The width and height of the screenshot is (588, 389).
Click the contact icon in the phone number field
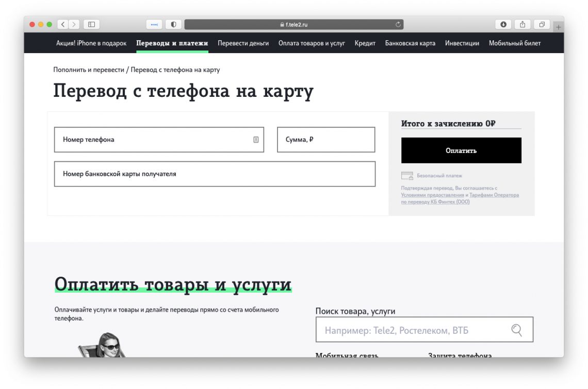pos(256,139)
